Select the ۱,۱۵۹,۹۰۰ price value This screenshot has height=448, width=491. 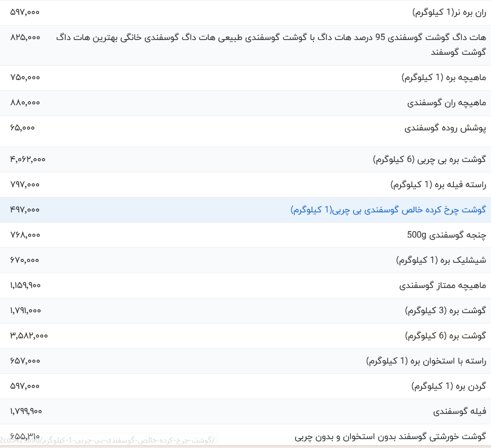(x=25, y=285)
